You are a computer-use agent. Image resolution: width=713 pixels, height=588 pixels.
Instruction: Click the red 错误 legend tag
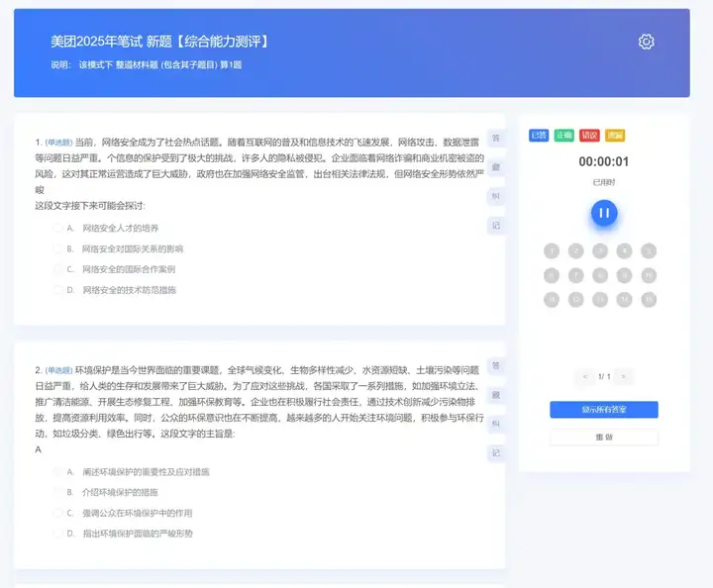[590, 136]
